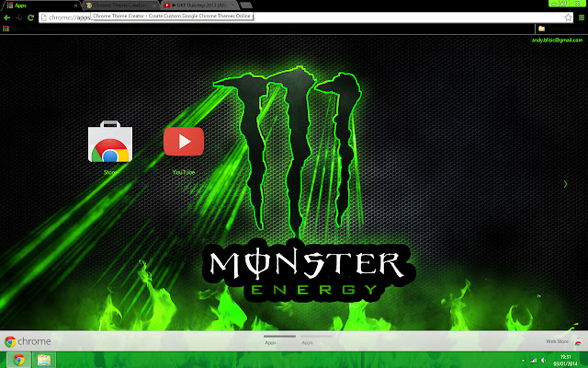Select the second Apps page indicator
This screenshot has width=588, height=368.
[316, 339]
